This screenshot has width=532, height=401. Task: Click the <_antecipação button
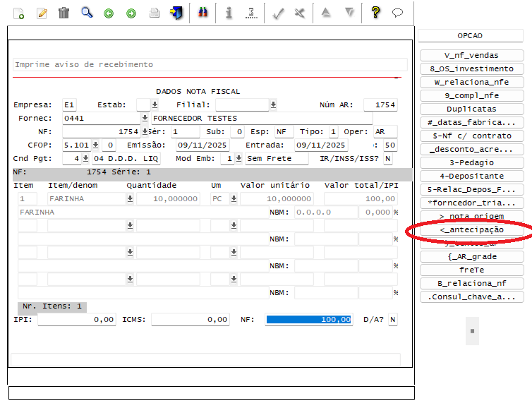[x=471, y=230]
